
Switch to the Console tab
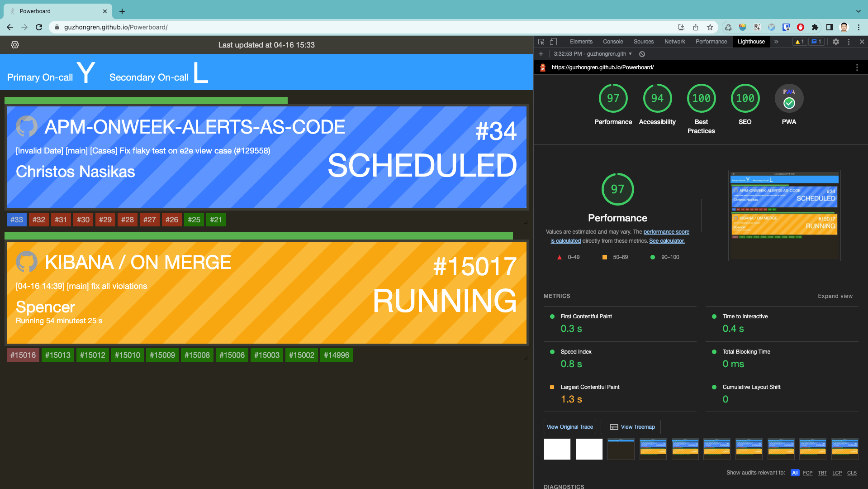(x=613, y=42)
